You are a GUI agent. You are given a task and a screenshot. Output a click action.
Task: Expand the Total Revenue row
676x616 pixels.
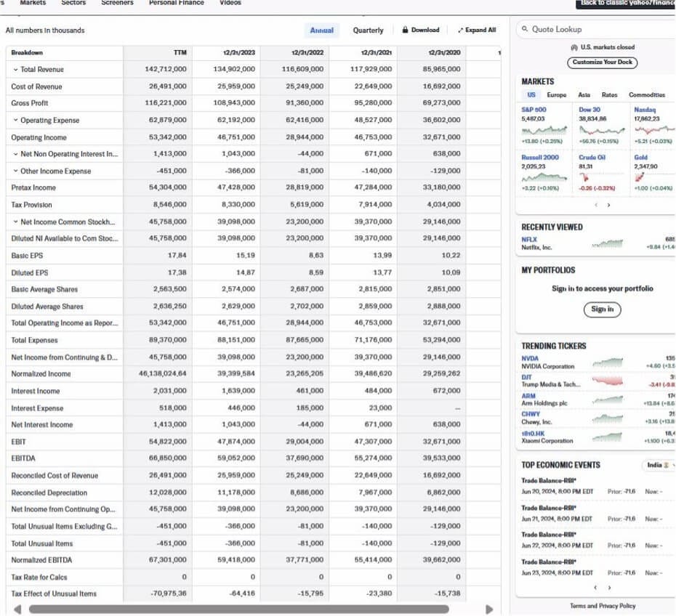15,70
